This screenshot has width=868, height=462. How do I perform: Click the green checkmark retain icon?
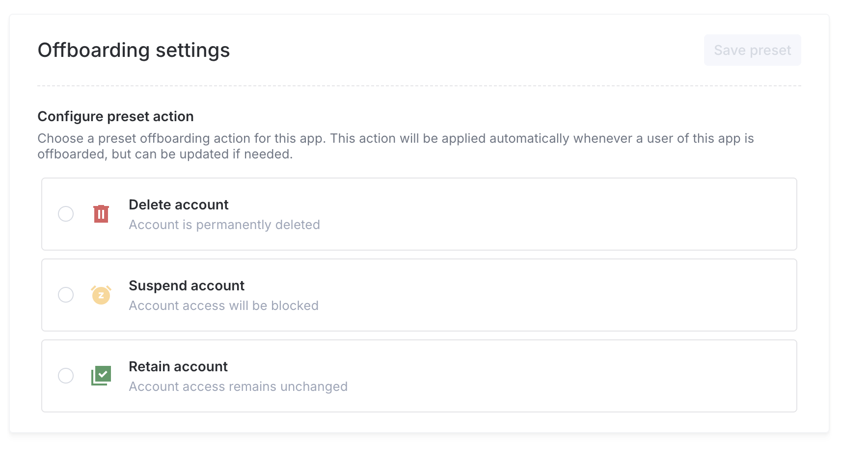[101, 376]
